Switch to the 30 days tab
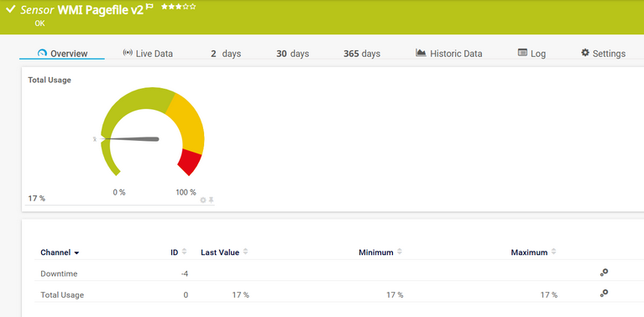644x317 pixels. point(292,54)
